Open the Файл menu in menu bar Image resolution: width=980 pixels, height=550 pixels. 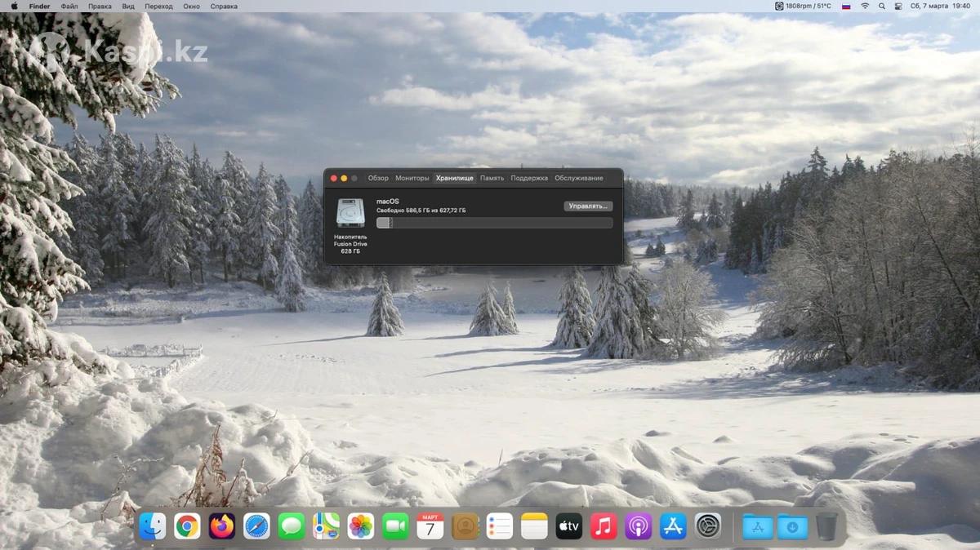point(69,6)
